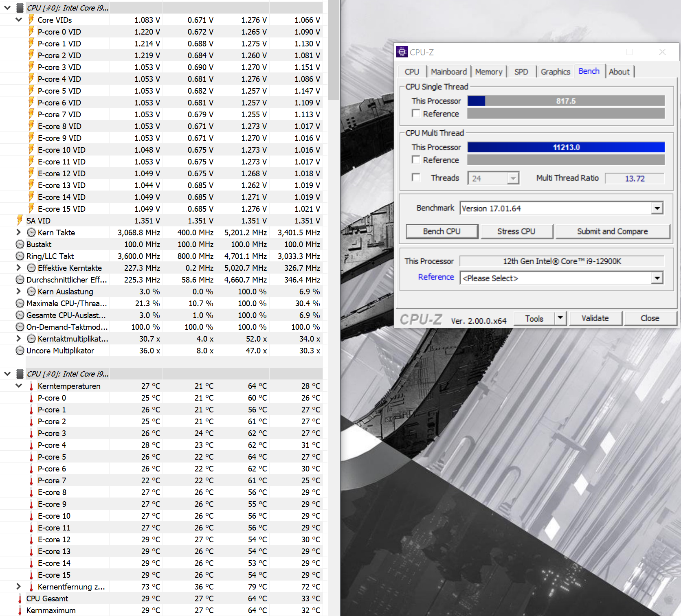
Task: Click the processor name field 12th Gen Intel Core i9-12900K
Action: point(562,261)
